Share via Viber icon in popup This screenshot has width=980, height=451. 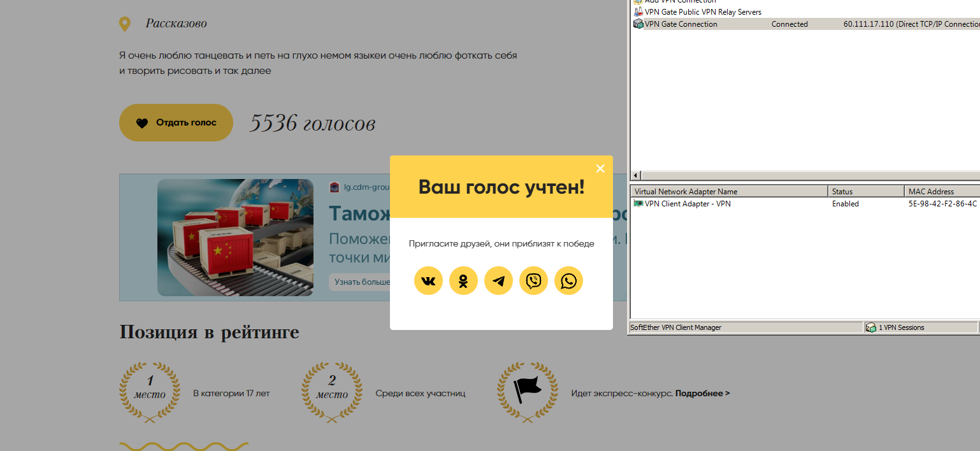pos(533,281)
